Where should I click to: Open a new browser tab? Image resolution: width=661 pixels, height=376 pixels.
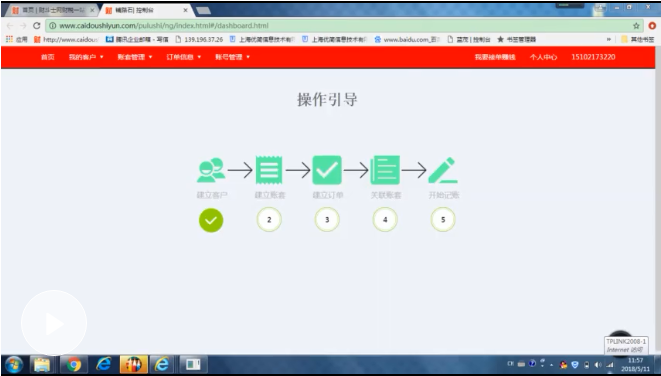click(x=203, y=10)
